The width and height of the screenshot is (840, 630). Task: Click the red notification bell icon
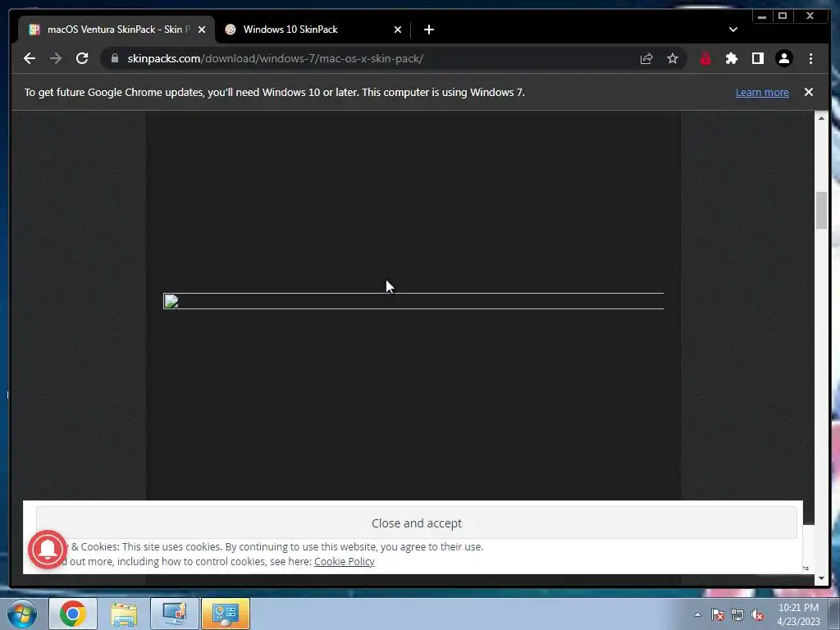pyautogui.click(x=48, y=549)
